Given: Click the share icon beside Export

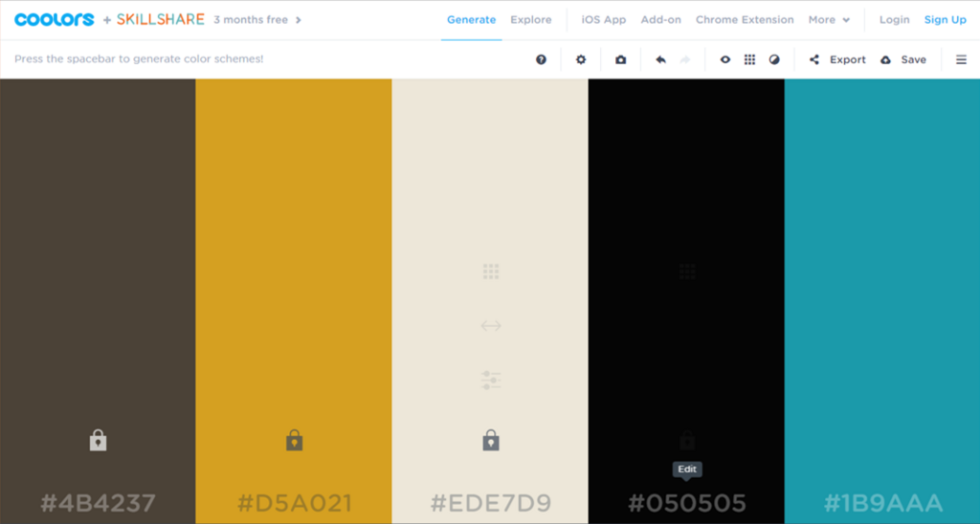Looking at the screenshot, I should coord(814,59).
